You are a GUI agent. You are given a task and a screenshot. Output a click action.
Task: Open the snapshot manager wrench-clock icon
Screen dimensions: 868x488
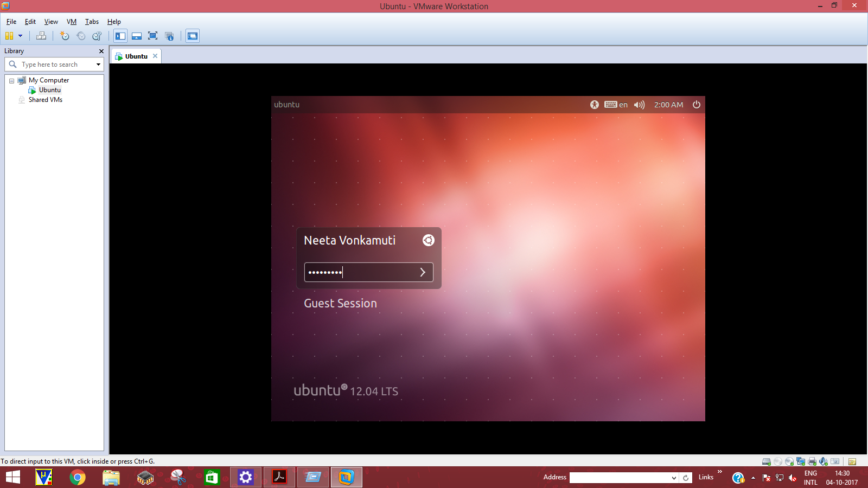click(97, 36)
